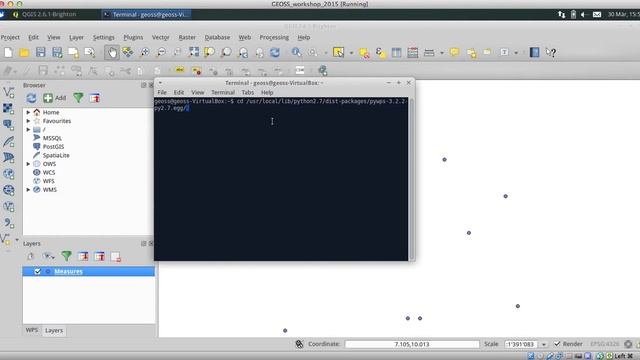Open an existing project folder icon
Viewport: 640px width, 360px height.
click(24, 52)
